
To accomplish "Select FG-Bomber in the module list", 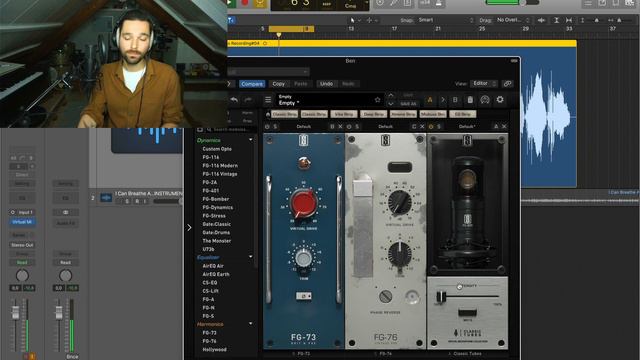I will [216, 199].
